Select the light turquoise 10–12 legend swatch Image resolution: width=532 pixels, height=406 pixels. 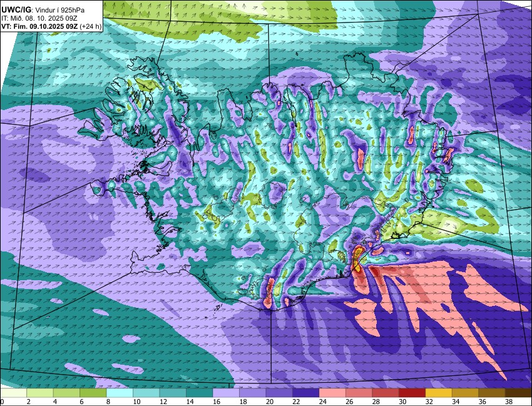[x=146, y=393]
